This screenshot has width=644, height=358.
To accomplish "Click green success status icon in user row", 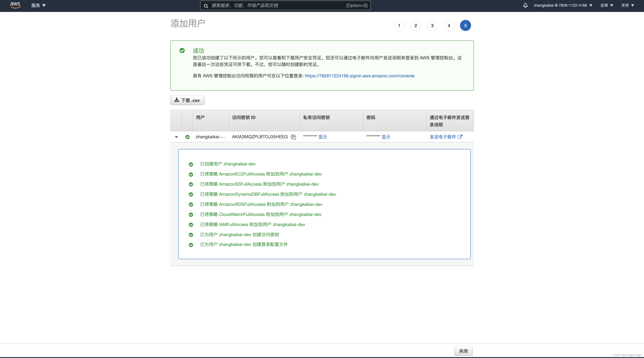I will [187, 137].
